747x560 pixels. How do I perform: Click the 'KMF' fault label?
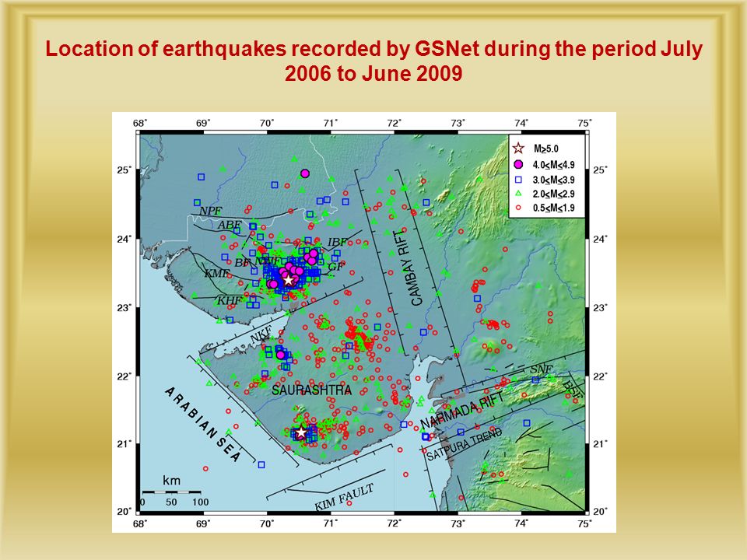217,273
